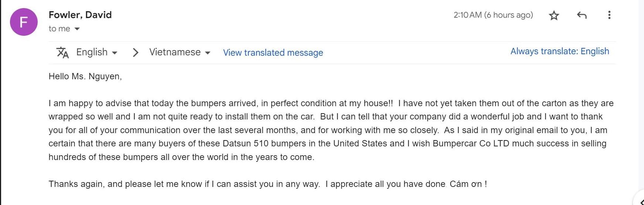Click the 2:10 AM timestamp
Image resolution: width=644 pixels, height=205 pixels.
coord(493,15)
